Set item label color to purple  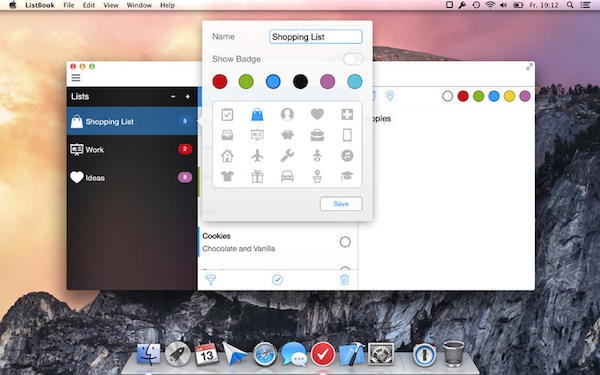click(x=525, y=96)
